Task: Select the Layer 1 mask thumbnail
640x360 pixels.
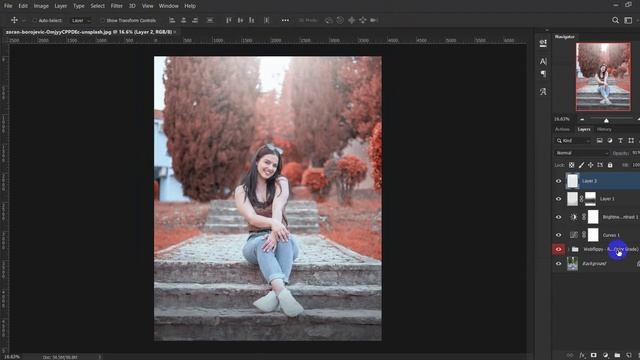Action: point(590,199)
